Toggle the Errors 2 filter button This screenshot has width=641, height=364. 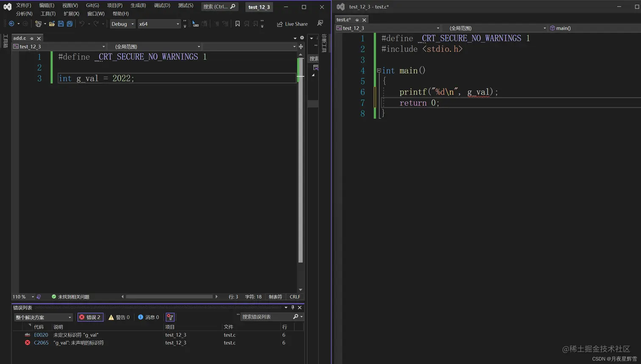(90, 317)
